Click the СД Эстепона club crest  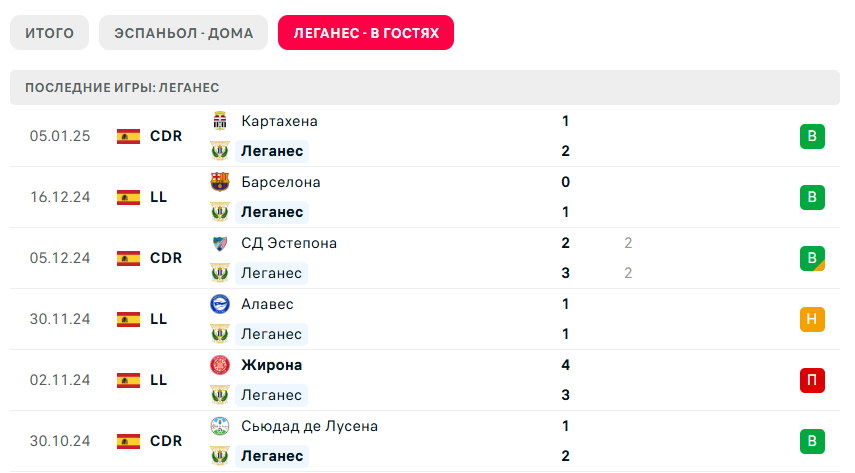[x=220, y=243]
